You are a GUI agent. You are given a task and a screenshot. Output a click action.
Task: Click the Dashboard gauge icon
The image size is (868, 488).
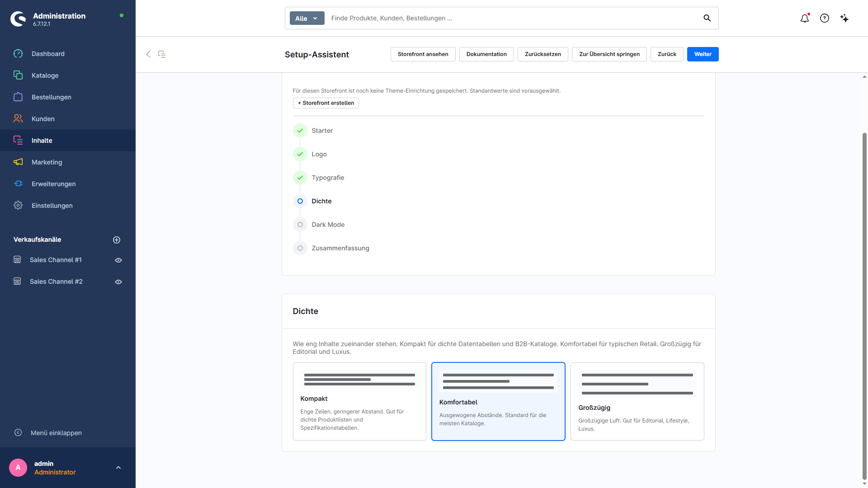click(18, 54)
